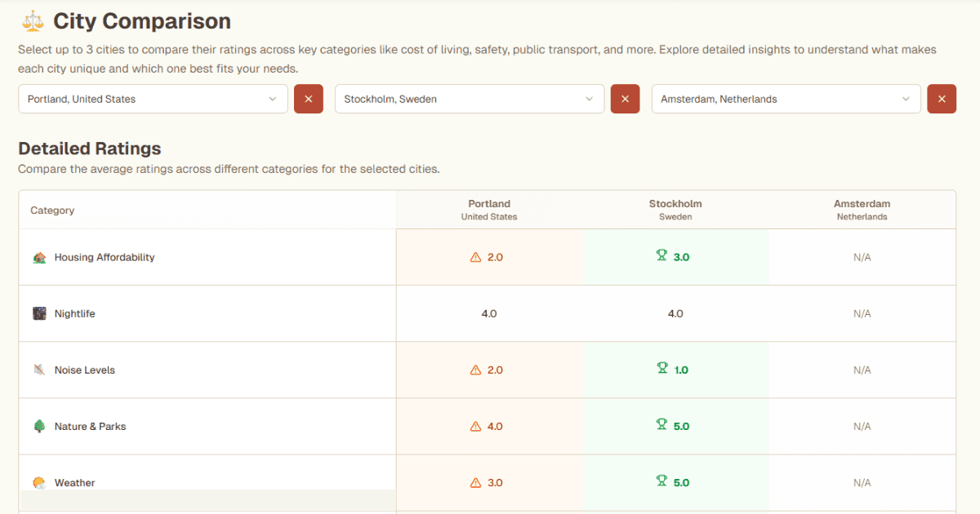Click Stockholm's trophy icon for Housing Affordability
This screenshot has height=514, width=980.
point(661,256)
